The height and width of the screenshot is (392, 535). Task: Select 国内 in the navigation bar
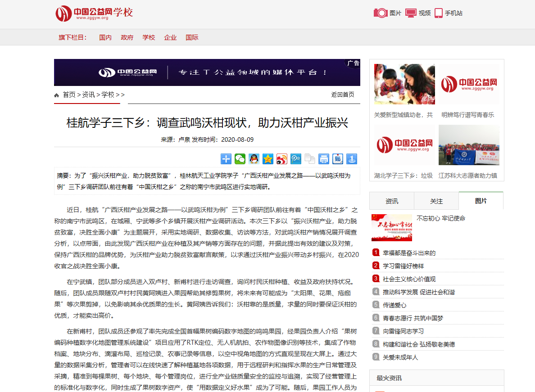(x=105, y=37)
